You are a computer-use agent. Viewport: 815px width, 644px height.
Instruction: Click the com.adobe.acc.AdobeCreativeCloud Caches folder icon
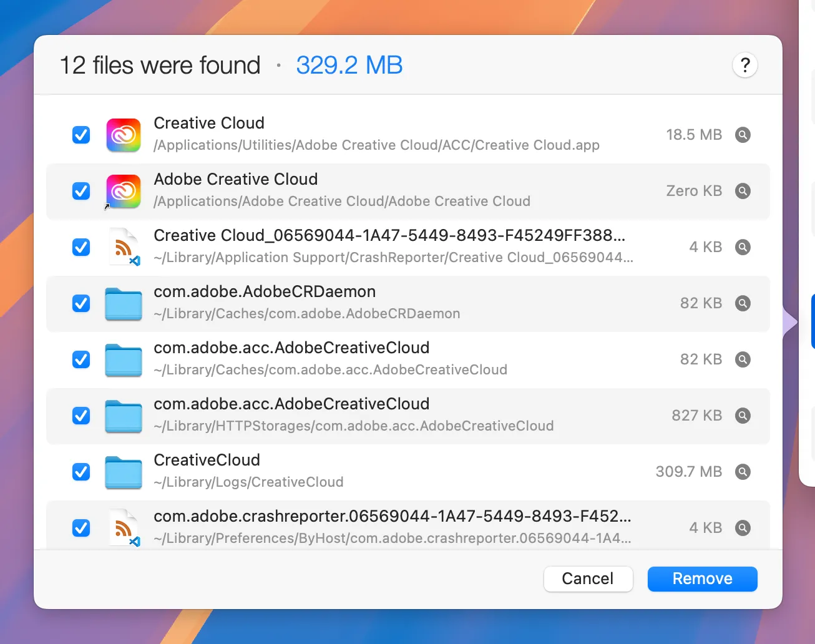[123, 359]
